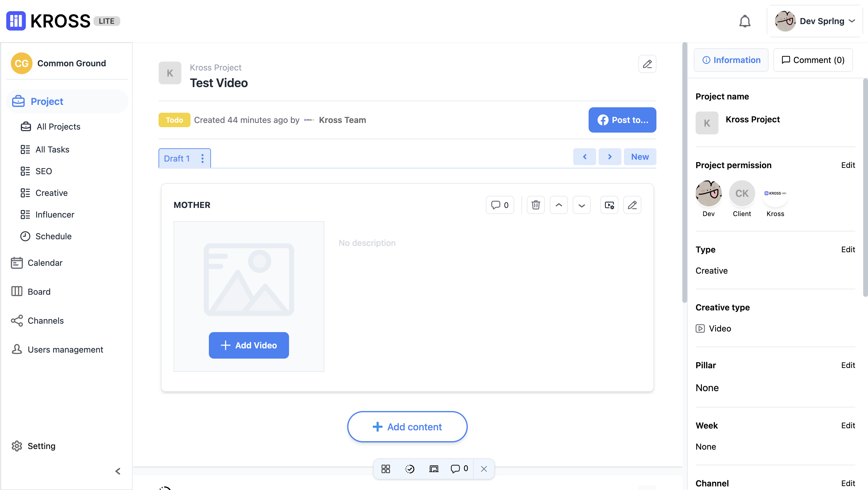Viewport: 868px width, 490px height.
Task: Open the Schedule sidebar item
Action: coord(54,236)
